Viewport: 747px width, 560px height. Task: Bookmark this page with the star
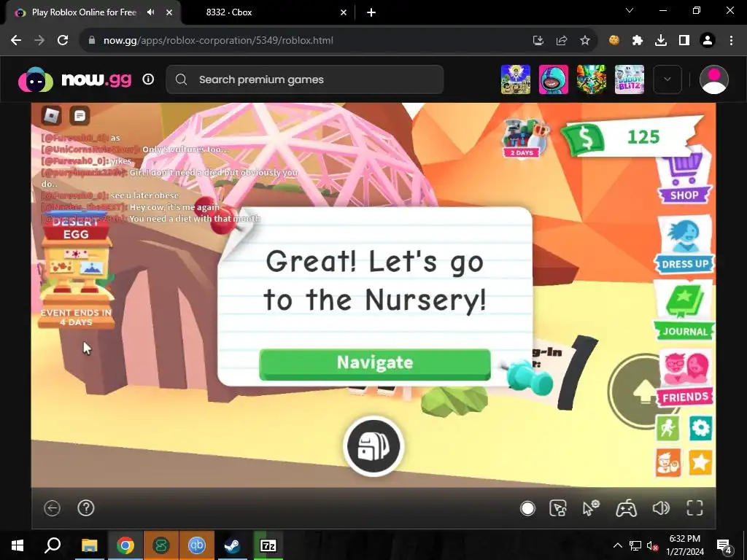[x=585, y=41]
